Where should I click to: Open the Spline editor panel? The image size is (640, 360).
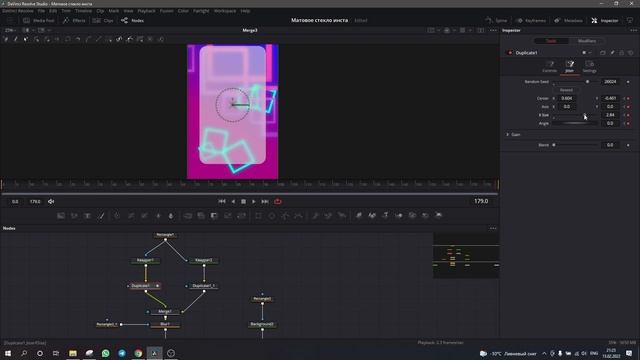point(496,20)
